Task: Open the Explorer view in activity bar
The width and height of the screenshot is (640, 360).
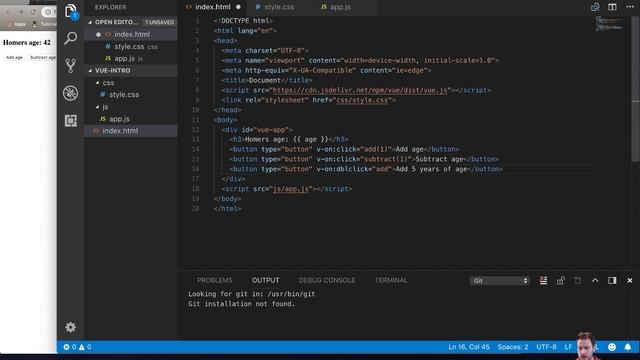Action: [71, 11]
